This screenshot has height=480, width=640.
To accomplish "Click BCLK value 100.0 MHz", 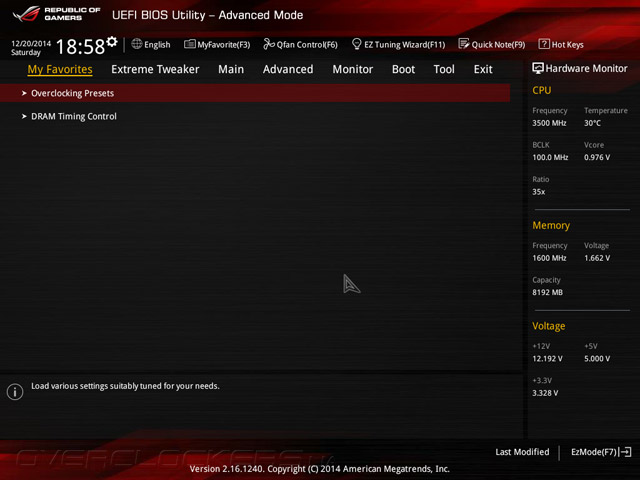I will pos(550,157).
